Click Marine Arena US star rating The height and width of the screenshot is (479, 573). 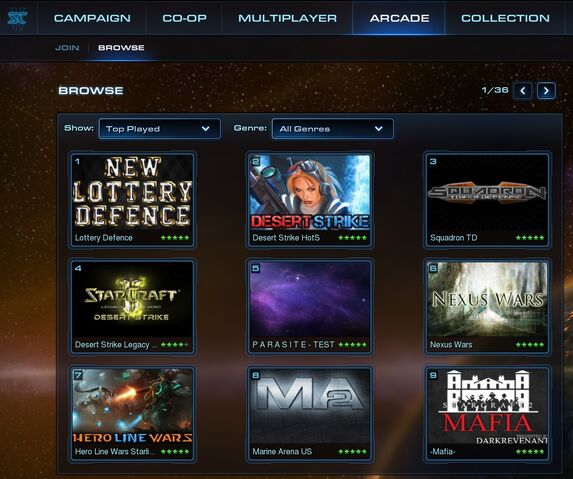tap(353, 452)
